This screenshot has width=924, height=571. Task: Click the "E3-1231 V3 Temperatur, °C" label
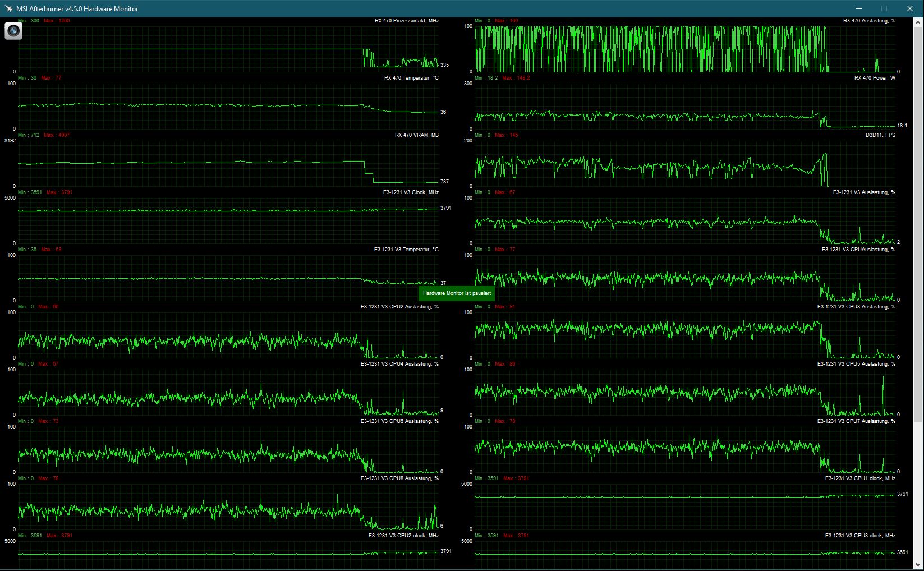pyautogui.click(x=406, y=250)
